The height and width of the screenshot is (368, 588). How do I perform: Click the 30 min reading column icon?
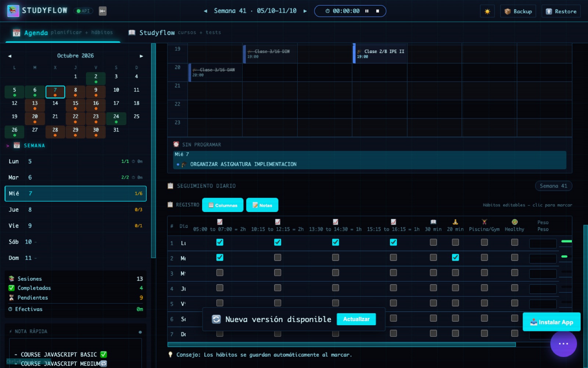[433, 222]
